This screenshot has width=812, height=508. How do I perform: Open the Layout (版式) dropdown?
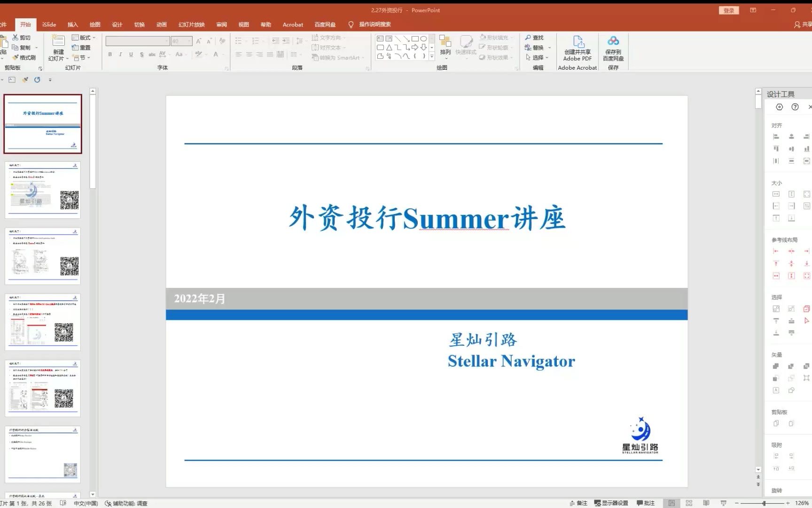(x=84, y=38)
